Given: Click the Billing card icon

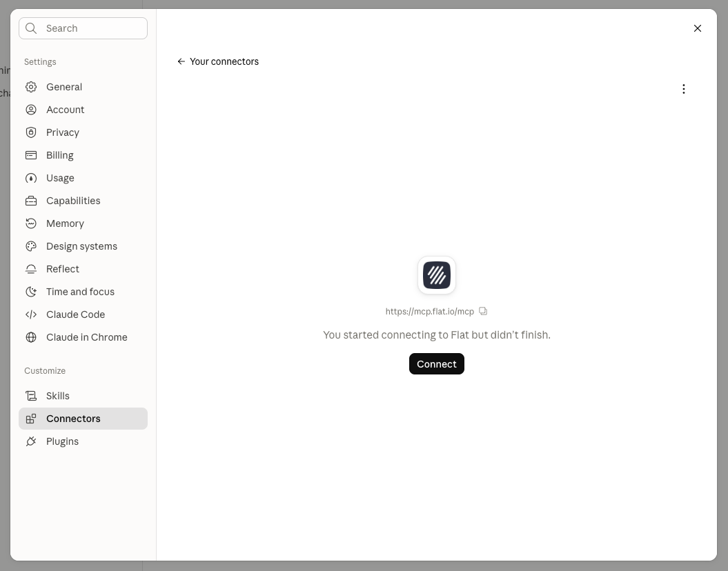Looking at the screenshot, I should (31, 155).
